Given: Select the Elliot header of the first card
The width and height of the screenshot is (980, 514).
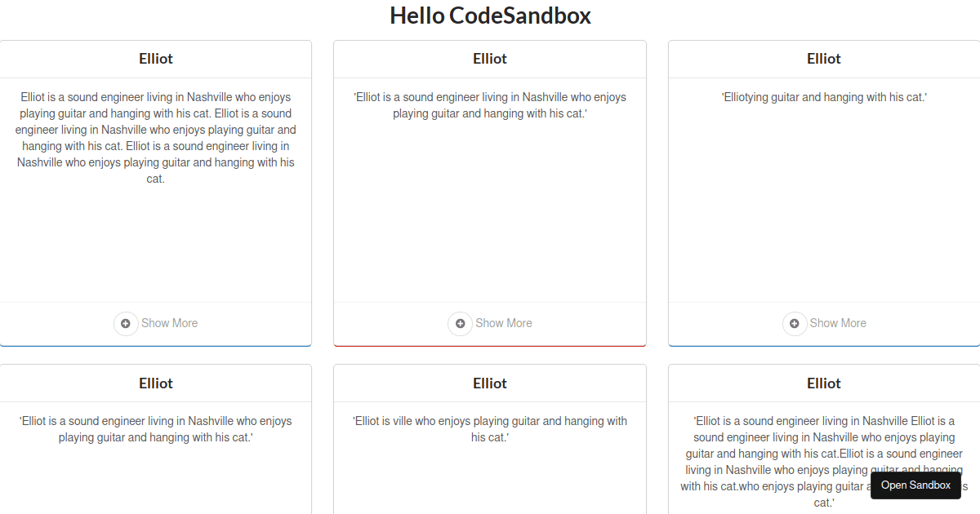Looking at the screenshot, I should tap(155, 58).
